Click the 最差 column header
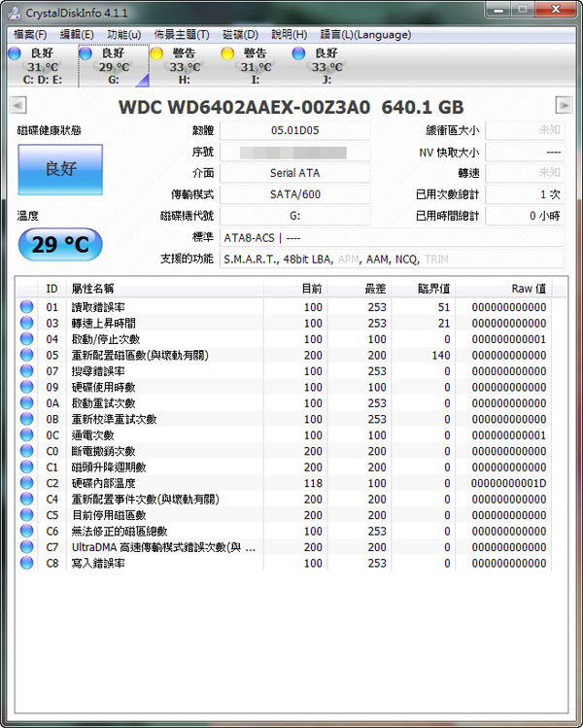The image size is (583, 728). tap(360, 289)
